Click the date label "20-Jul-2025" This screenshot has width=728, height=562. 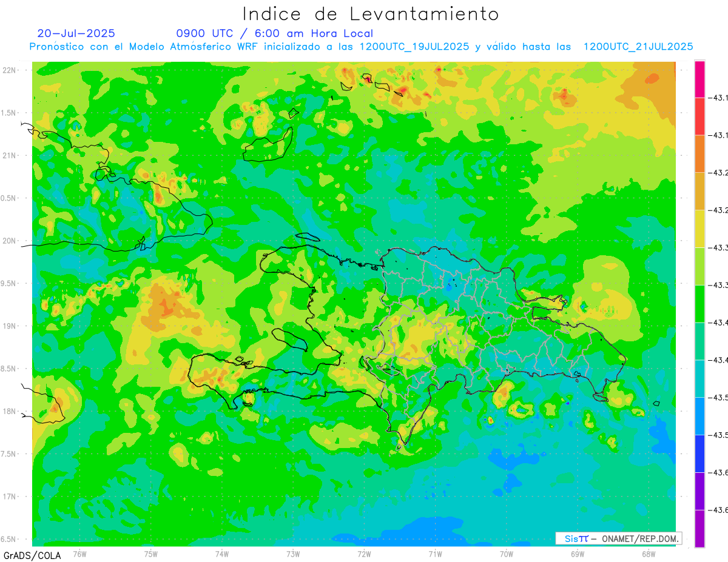[76, 33]
